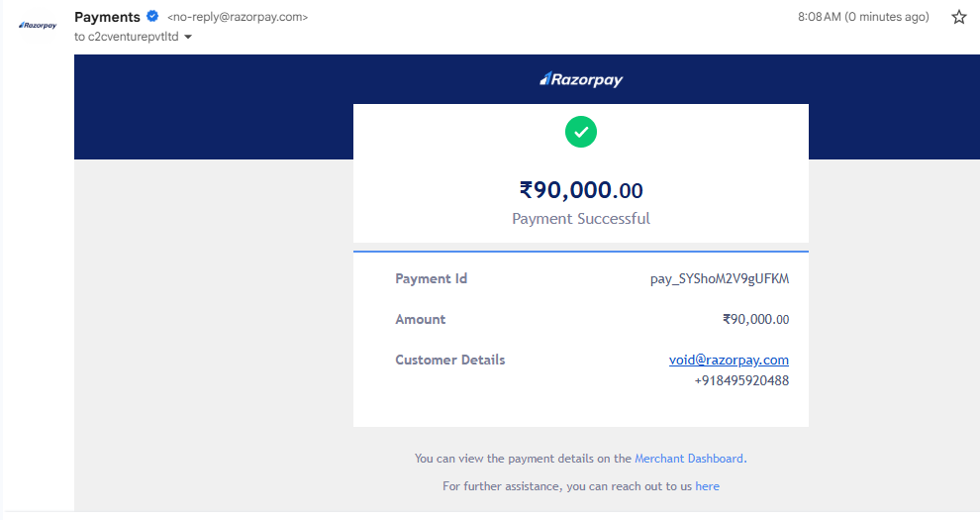Click the blue verified sender badge
Image resolution: width=980 pixels, height=520 pixels.
pos(152,17)
